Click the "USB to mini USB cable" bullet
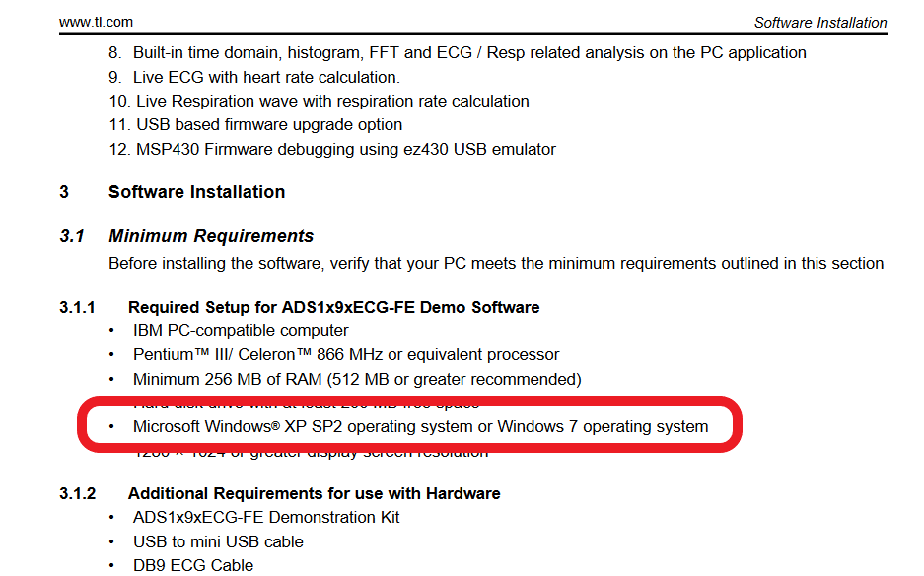Screen dimensions: 924x576 point(218,541)
